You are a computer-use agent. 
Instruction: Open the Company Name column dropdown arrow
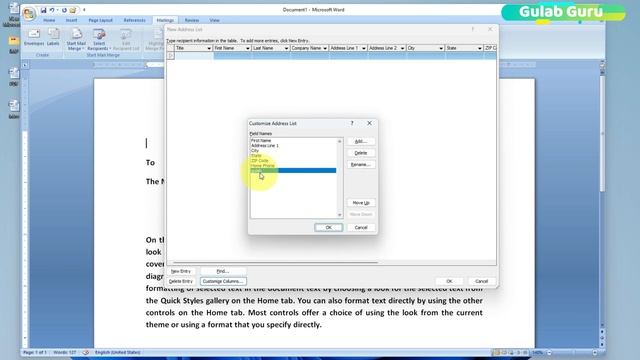point(325,48)
